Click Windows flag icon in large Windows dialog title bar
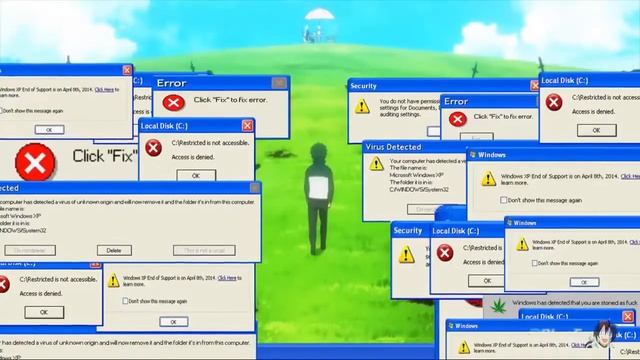Image resolution: width=640 pixels, height=360 pixels. click(473, 155)
